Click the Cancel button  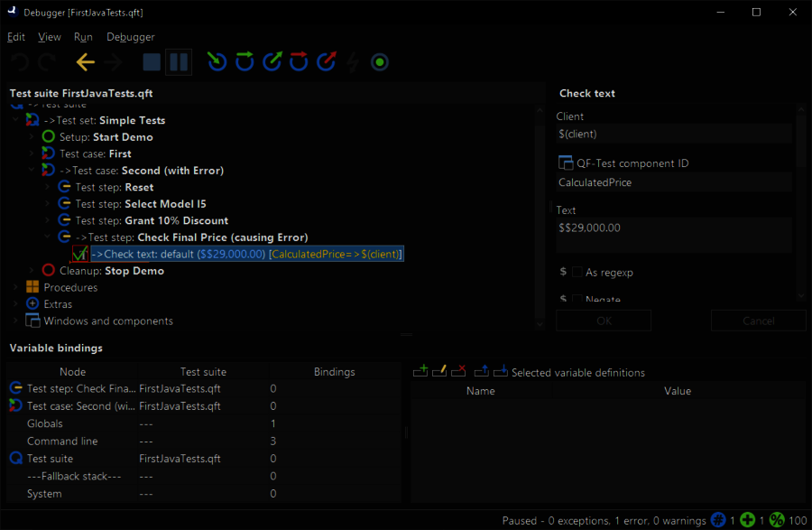pyautogui.click(x=758, y=321)
